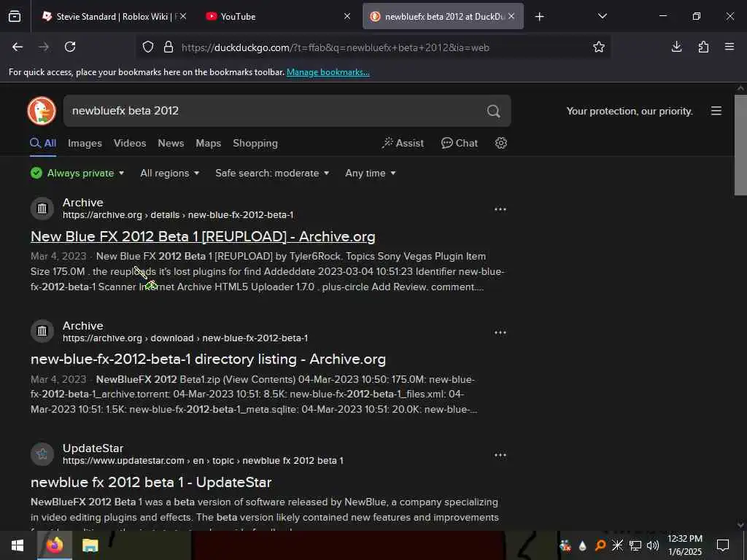List all tabs dropdown arrow

[x=602, y=16]
